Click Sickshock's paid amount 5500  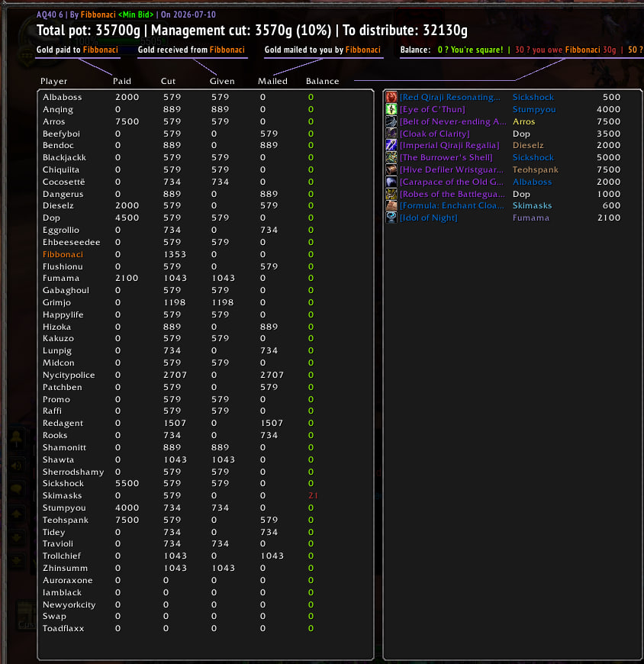(x=127, y=484)
